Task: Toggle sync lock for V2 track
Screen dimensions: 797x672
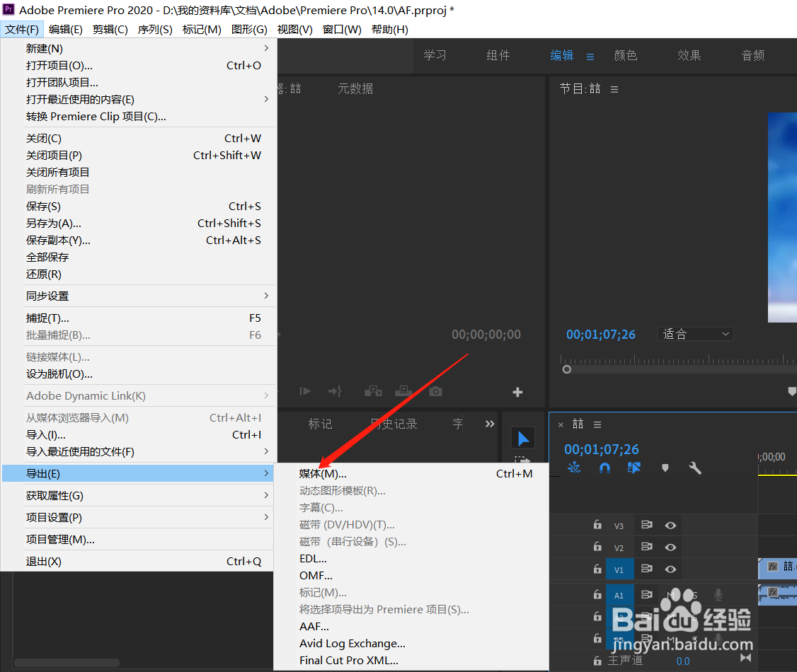Action: click(x=646, y=547)
